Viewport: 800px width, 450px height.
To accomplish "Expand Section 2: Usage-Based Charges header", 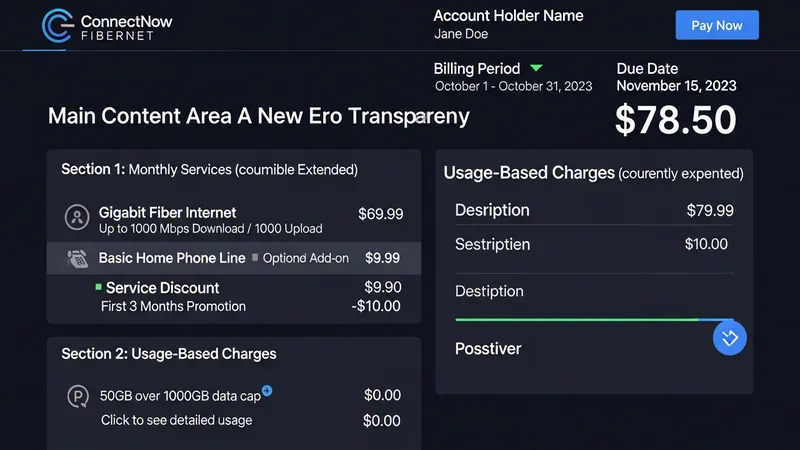I will point(169,354).
